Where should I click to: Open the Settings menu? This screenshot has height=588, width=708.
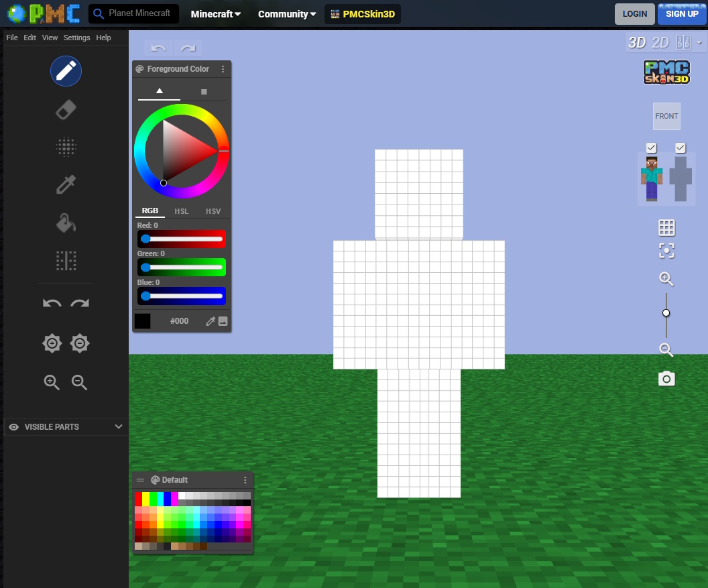point(76,38)
